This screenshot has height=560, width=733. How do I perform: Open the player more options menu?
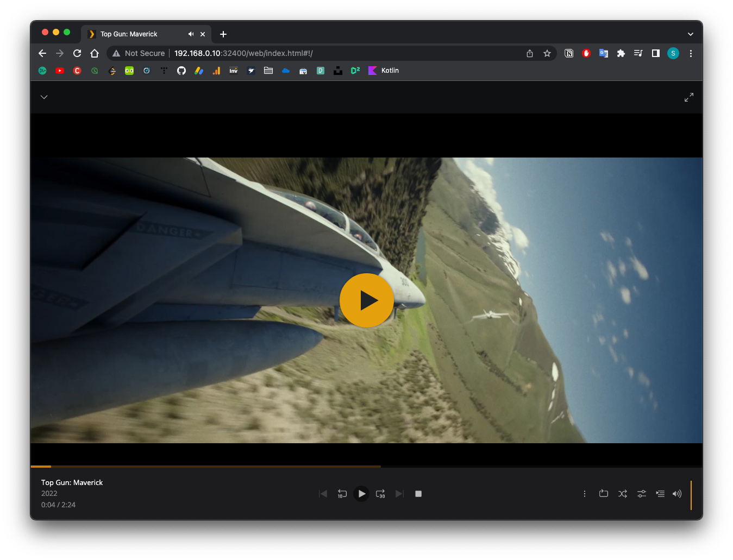click(585, 494)
